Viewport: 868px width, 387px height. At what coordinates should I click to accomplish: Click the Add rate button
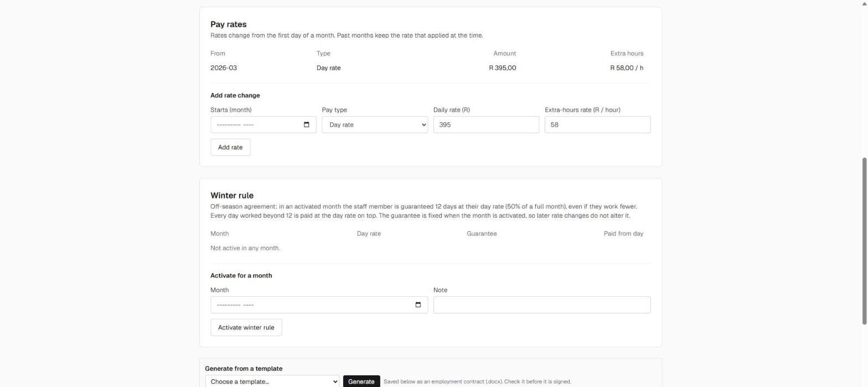[230, 148]
